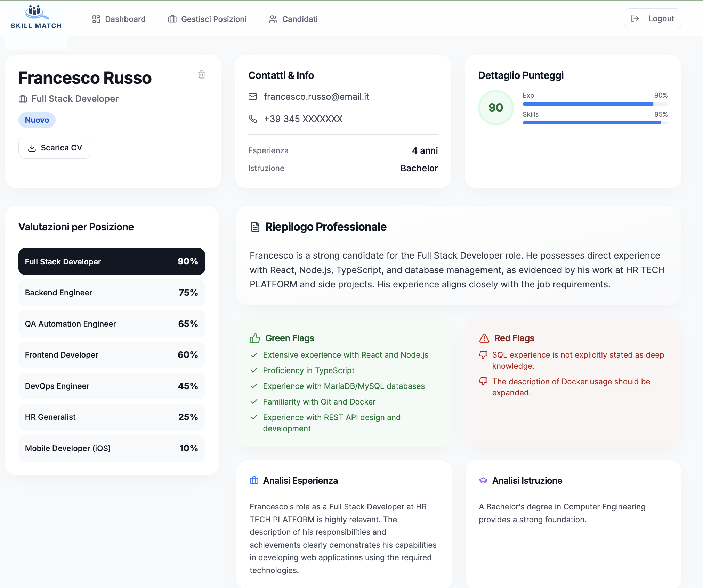Click the 'Contatti & Info' heading
703x588 pixels.
[x=281, y=75]
